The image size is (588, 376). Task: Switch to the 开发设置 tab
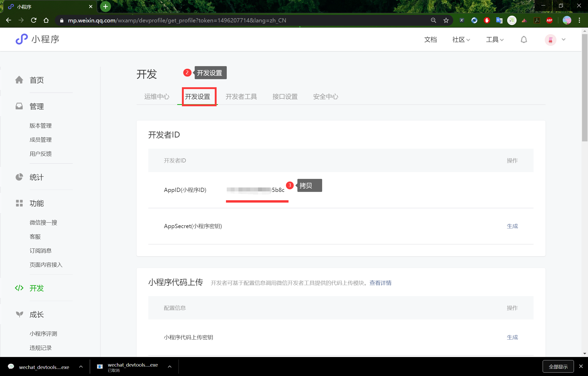click(x=198, y=97)
